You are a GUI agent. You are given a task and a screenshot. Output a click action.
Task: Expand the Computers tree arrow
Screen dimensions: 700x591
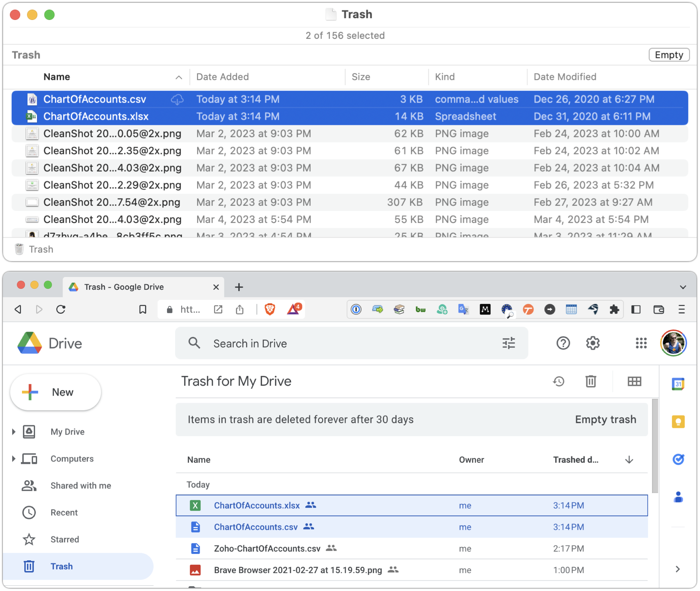pos(14,459)
